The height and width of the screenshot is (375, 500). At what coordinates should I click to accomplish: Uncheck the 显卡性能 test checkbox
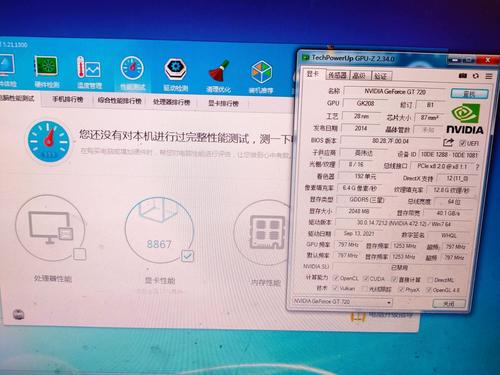pyautogui.click(x=187, y=256)
